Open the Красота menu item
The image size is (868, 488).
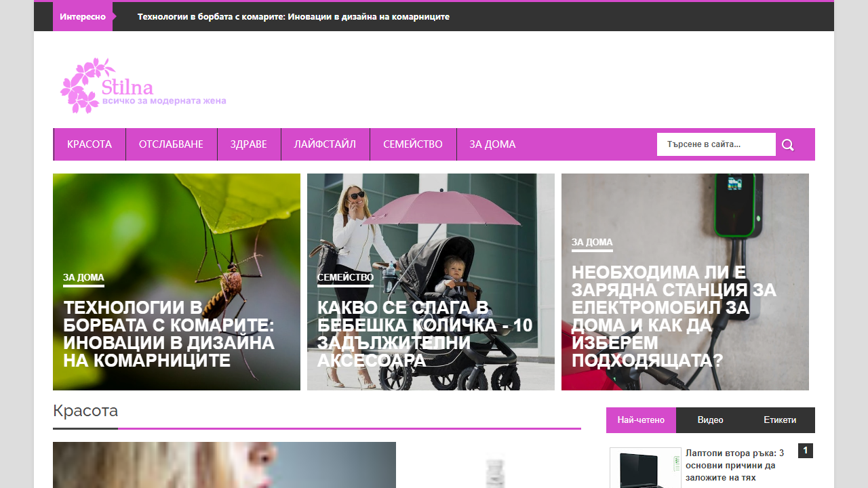pyautogui.click(x=90, y=144)
